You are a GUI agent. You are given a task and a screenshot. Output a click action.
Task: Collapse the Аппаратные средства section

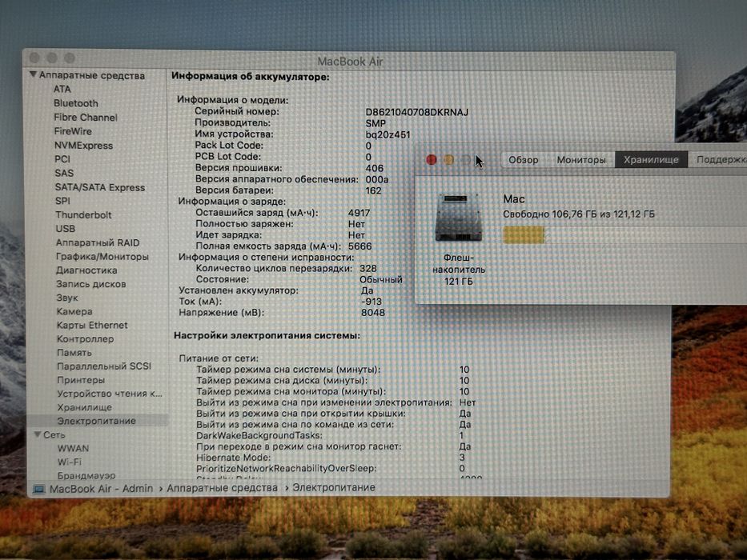[x=33, y=74]
